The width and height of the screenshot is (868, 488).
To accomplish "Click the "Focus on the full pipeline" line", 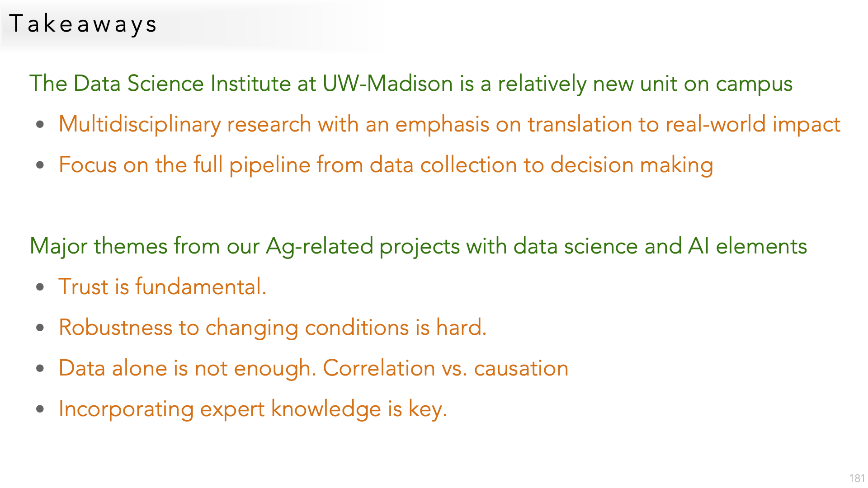I will click(x=386, y=165).
